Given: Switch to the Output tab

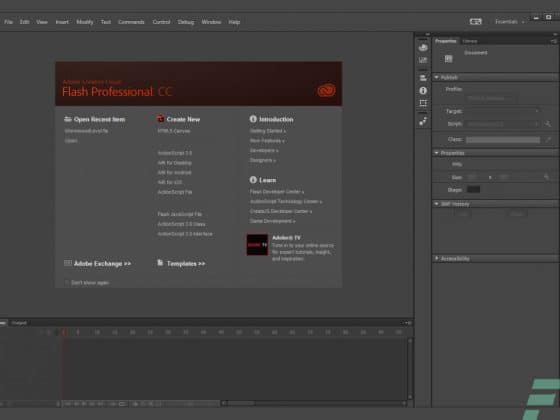Looking at the screenshot, I should 19,323.
